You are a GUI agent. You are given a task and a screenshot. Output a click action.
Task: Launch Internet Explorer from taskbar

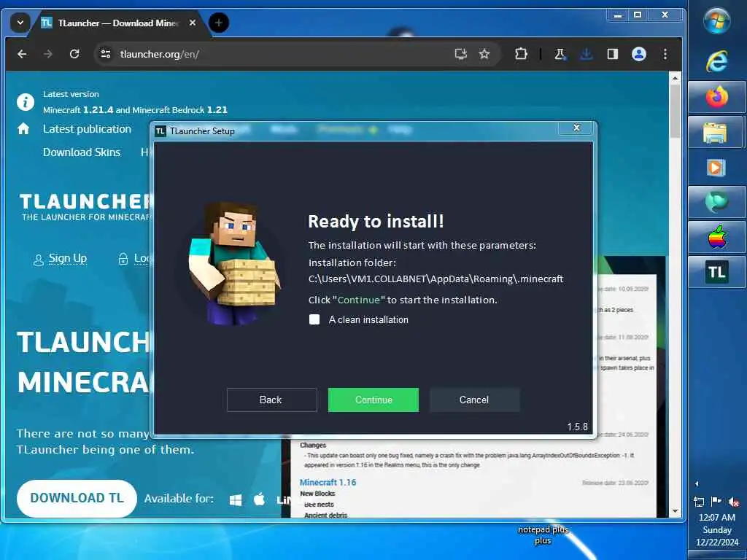tap(716, 61)
